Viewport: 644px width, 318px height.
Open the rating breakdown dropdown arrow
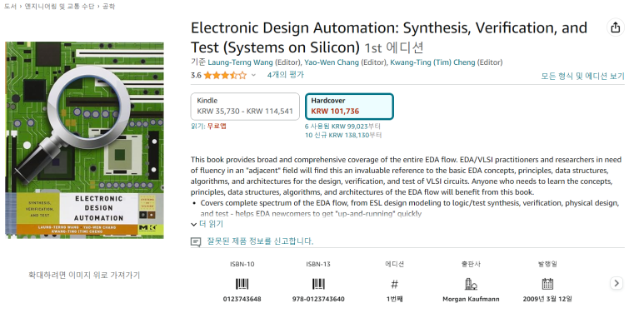pyautogui.click(x=253, y=75)
